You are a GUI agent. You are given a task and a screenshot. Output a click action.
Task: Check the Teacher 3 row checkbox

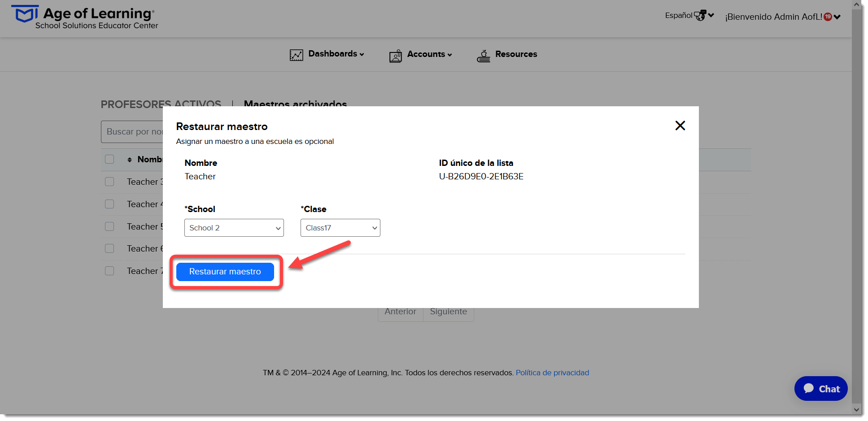click(x=109, y=182)
